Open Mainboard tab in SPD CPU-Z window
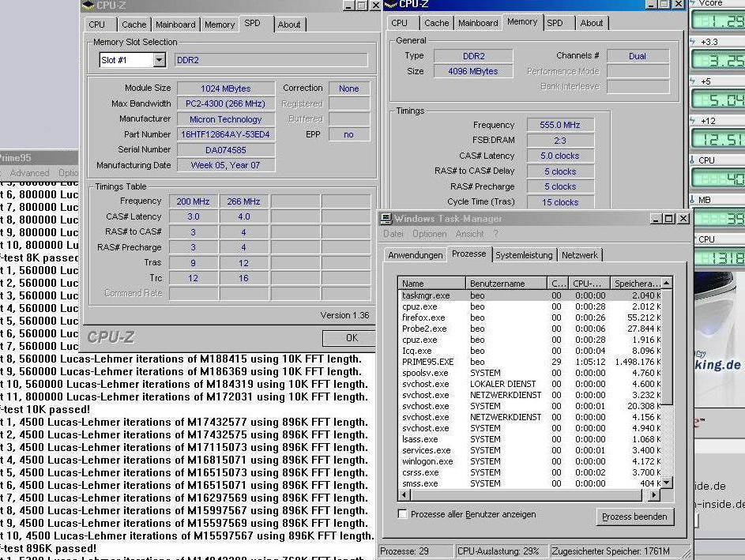745x560 pixels. coord(175,24)
